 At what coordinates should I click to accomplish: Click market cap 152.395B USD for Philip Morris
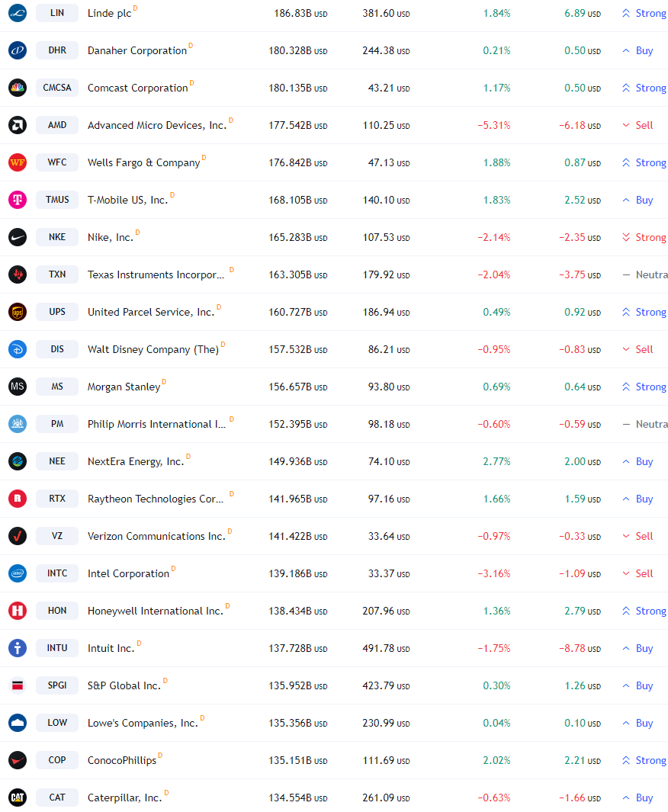point(297,424)
